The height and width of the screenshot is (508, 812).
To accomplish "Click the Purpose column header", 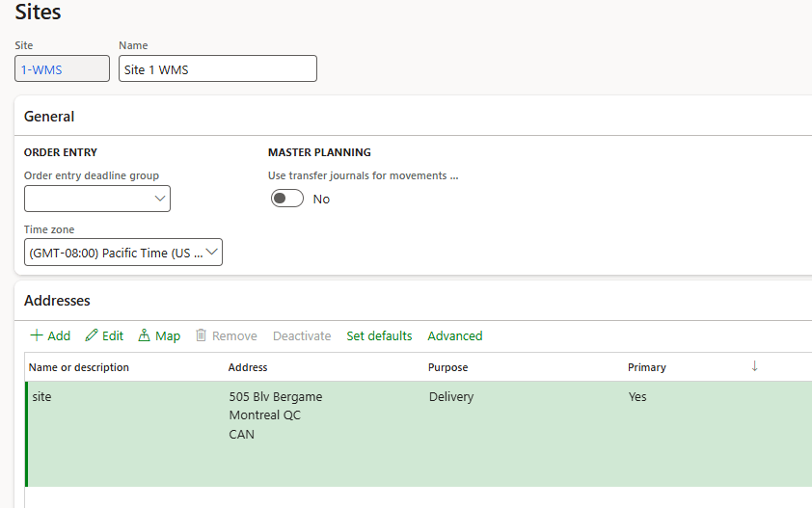I will (447, 367).
